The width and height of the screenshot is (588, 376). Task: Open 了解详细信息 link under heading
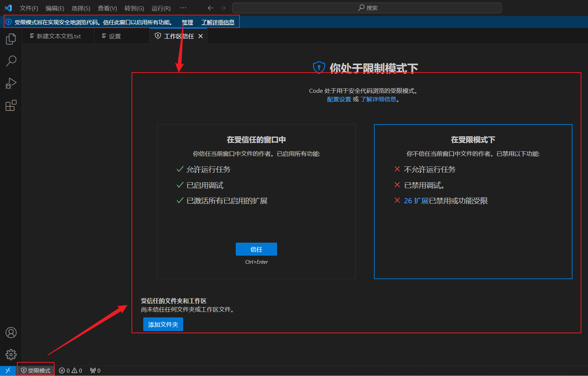point(378,99)
